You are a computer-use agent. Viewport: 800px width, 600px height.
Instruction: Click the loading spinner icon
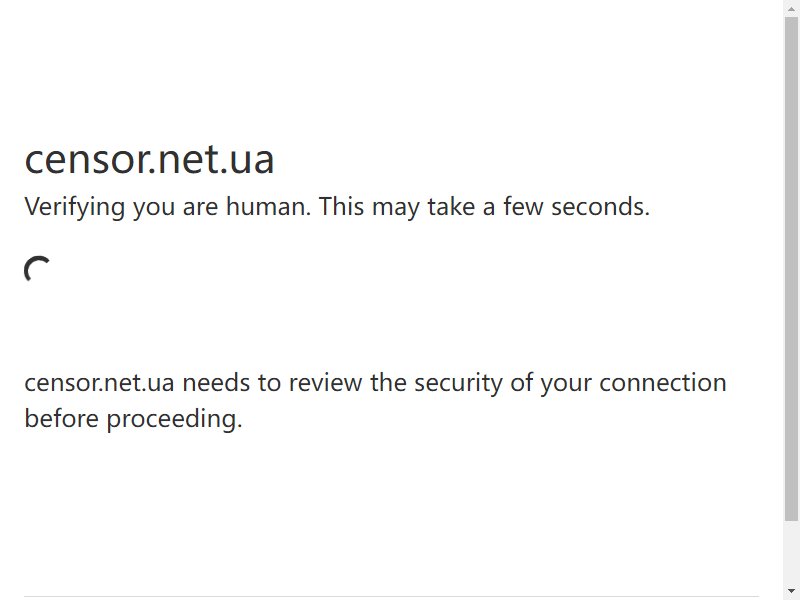pos(37,269)
